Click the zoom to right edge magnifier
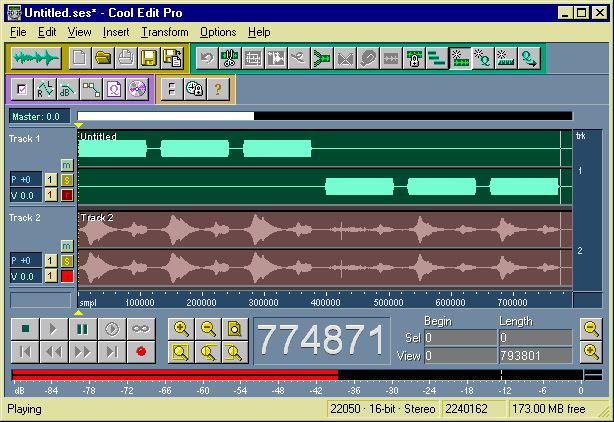Screen dimensions: 614x422 click(x=235, y=352)
